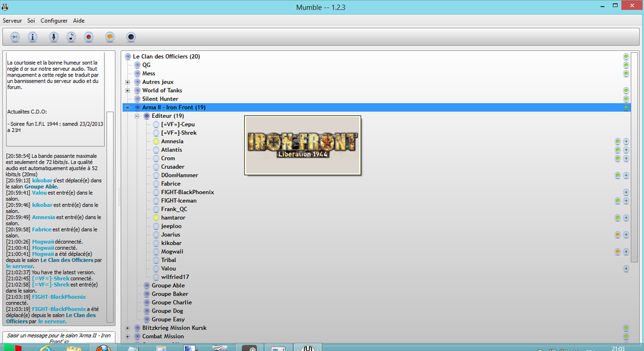
Task: Click the plus icon on Crom's row
Action: click(x=626, y=158)
